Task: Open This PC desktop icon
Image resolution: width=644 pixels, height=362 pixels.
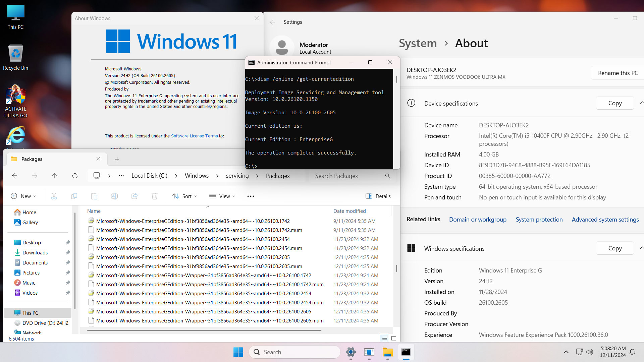Action: point(15,17)
